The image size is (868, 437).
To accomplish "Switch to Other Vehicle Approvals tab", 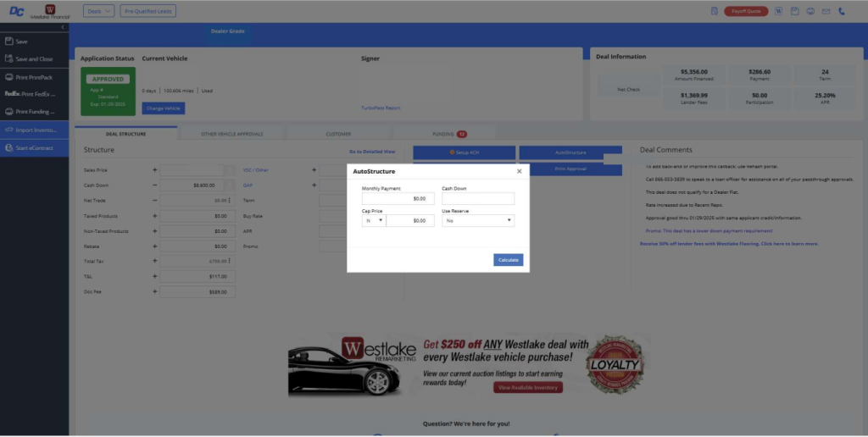I will [x=232, y=134].
